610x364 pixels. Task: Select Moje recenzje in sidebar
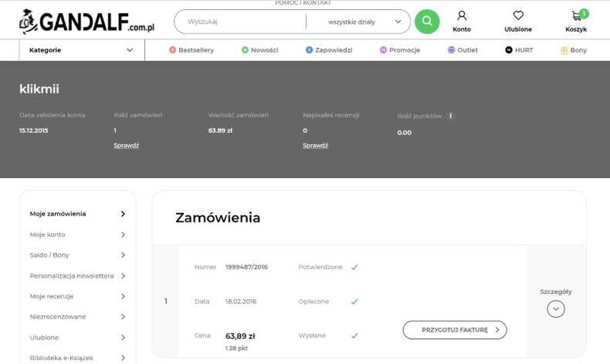(x=52, y=296)
